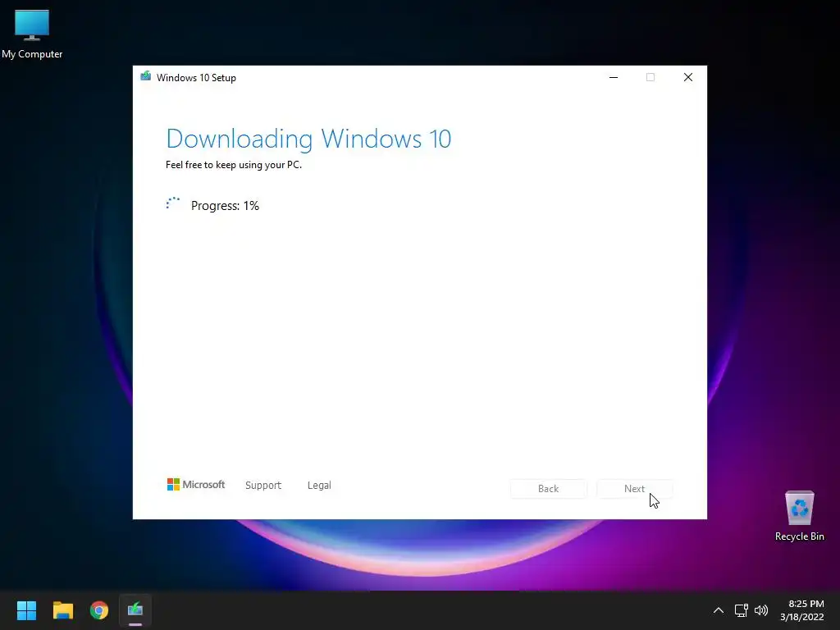Image resolution: width=840 pixels, height=630 pixels.
Task: Click the 'Windows 10 Setup' title text
Action: [x=196, y=78]
